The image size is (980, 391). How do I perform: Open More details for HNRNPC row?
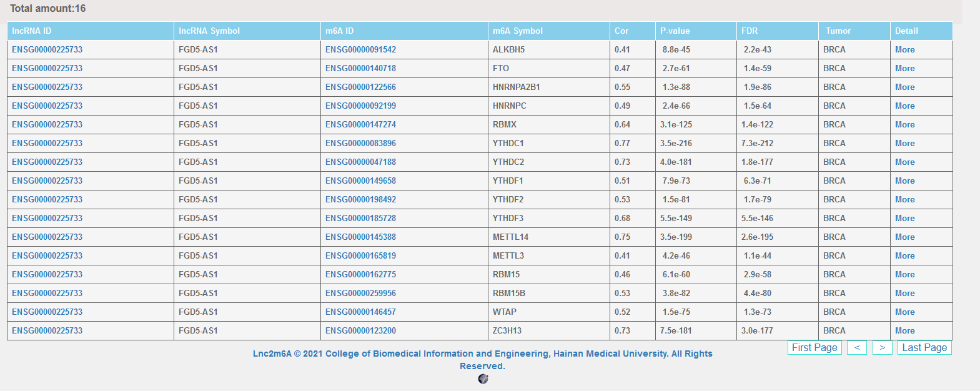click(904, 106)
